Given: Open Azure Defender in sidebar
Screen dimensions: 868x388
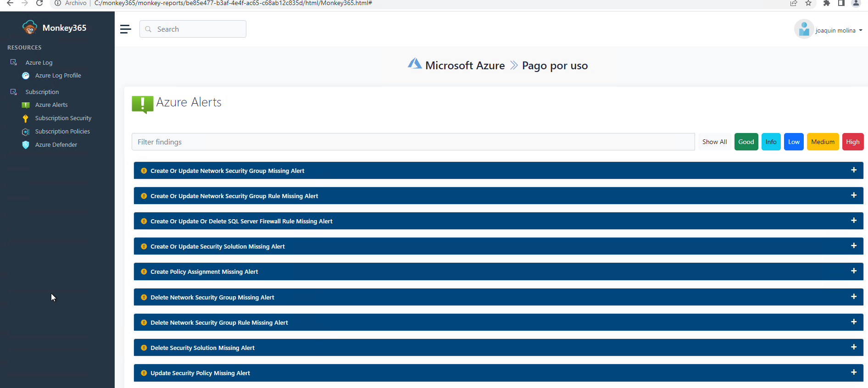Looking at the screenshot, I should pos(56,145).
